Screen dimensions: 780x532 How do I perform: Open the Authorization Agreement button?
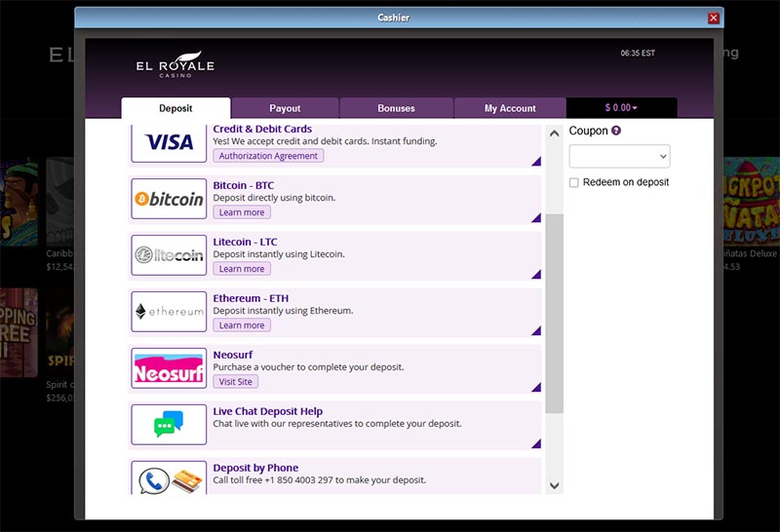tap(268, 156)
